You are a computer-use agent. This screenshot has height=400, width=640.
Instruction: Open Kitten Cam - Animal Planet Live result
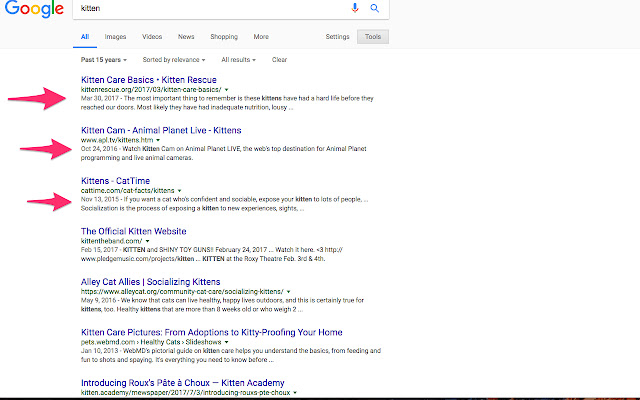coord(161,131)
